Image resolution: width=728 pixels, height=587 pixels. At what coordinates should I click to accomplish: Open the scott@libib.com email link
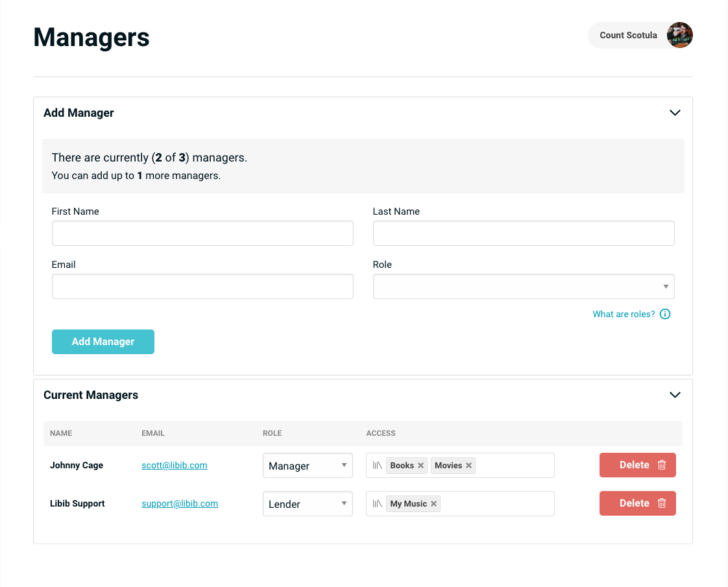(x=174, y=465)
